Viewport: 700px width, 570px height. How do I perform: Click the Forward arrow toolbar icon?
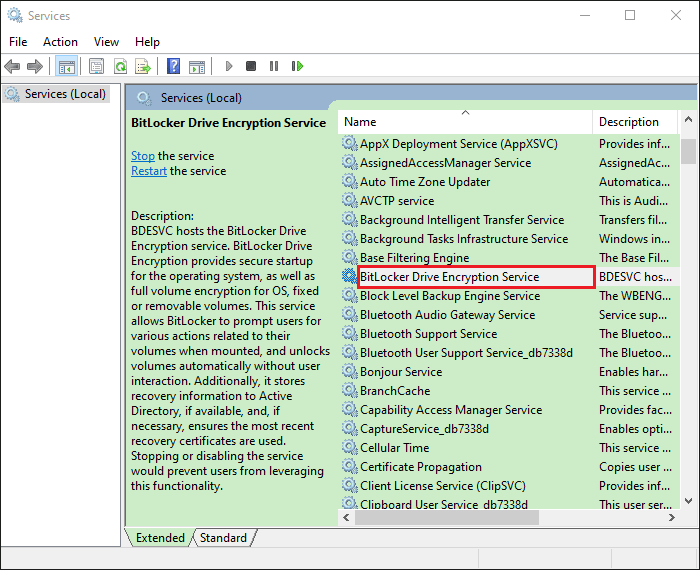point(34,67)
